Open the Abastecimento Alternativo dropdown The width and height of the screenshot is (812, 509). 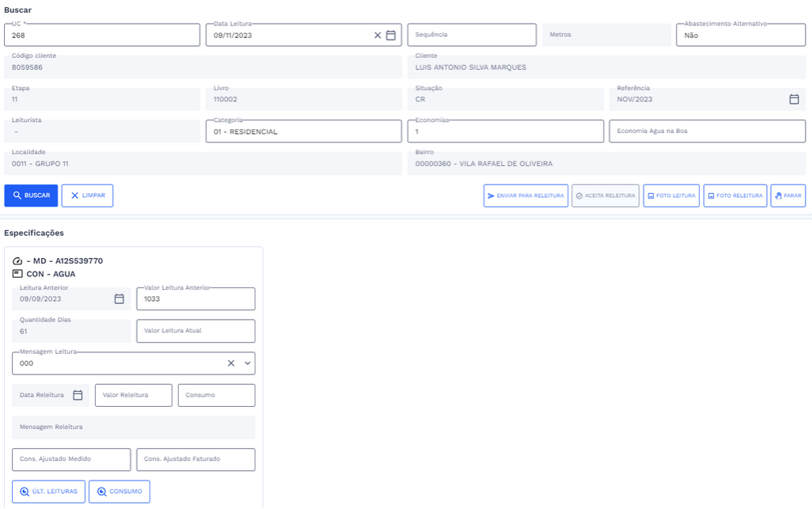tap(740, 36)
